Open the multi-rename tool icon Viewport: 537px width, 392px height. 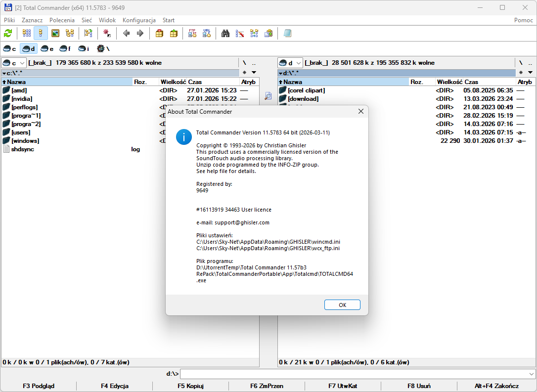pos(240,33)
